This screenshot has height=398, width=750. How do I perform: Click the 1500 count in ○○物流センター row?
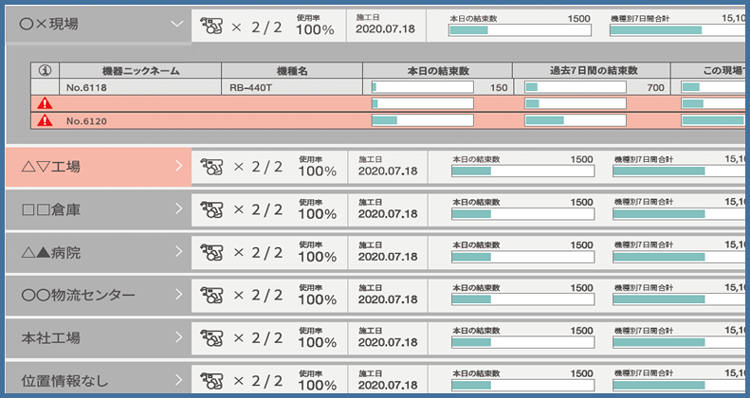[x=582, y=288]
